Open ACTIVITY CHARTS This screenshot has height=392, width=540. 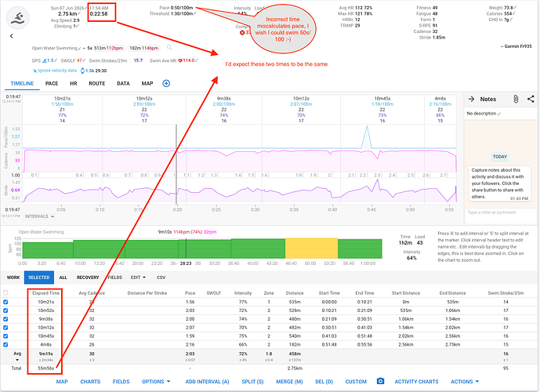click(x=416, y=382)
